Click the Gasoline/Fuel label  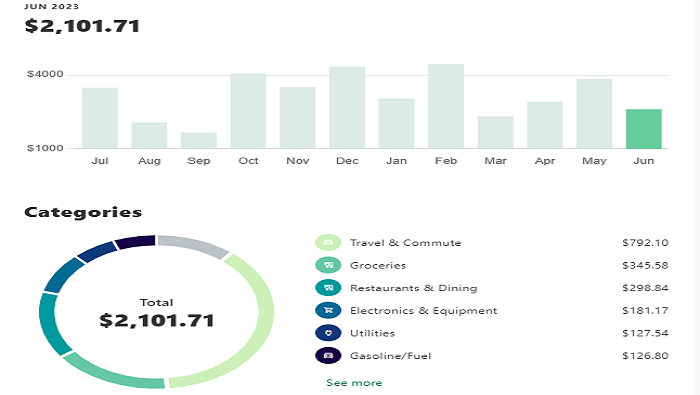pos(391,356)
